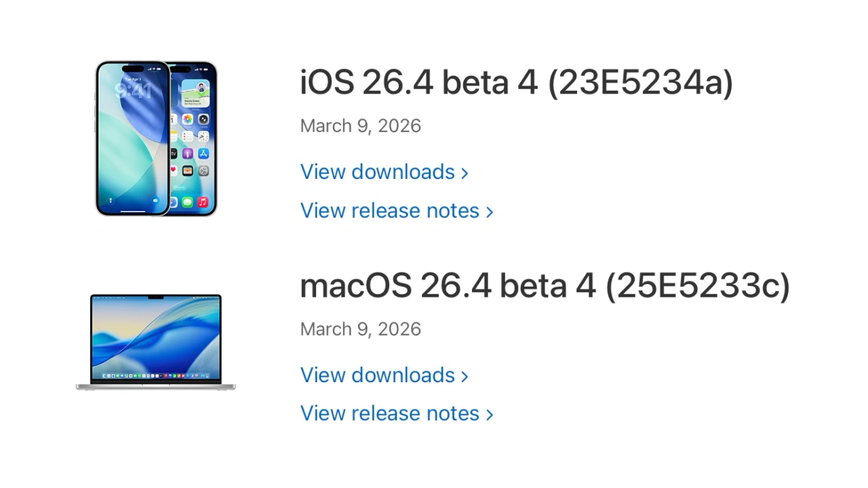The height and width of the screenshot is (488, 868).
Task: Launch the Camera app icon
Action: point(203,119)
